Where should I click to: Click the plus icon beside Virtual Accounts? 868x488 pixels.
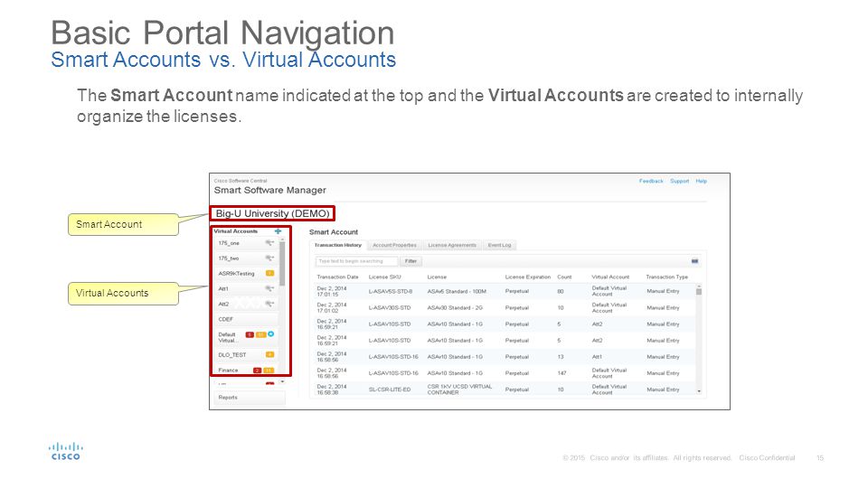tap(278, 231)
